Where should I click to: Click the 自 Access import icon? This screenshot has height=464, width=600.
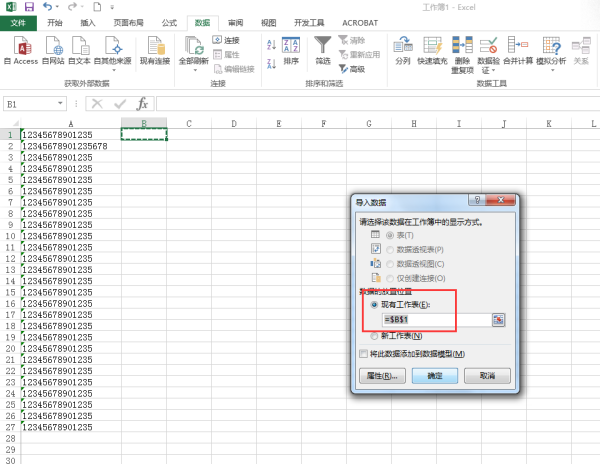tap(21, 45)
